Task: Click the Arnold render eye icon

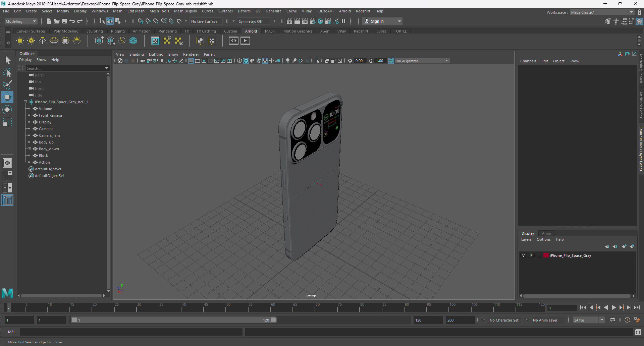Action: 234,41
